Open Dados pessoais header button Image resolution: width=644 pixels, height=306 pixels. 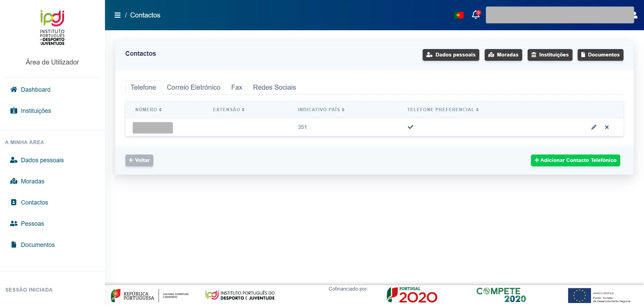(451, 55)
